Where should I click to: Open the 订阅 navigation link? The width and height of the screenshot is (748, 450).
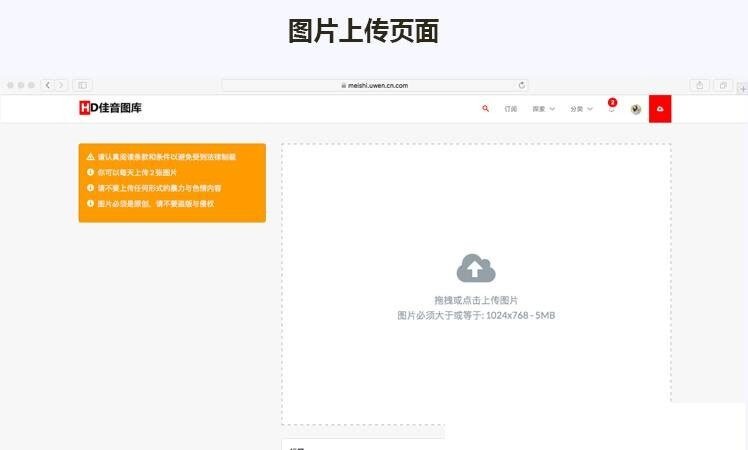[510, 109]
